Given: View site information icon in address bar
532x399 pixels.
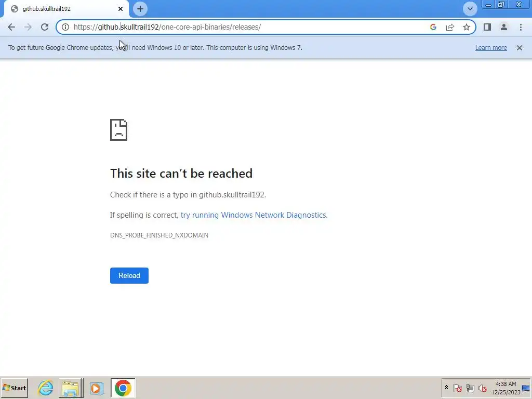Looking at the screenshot, I should 65,27.
